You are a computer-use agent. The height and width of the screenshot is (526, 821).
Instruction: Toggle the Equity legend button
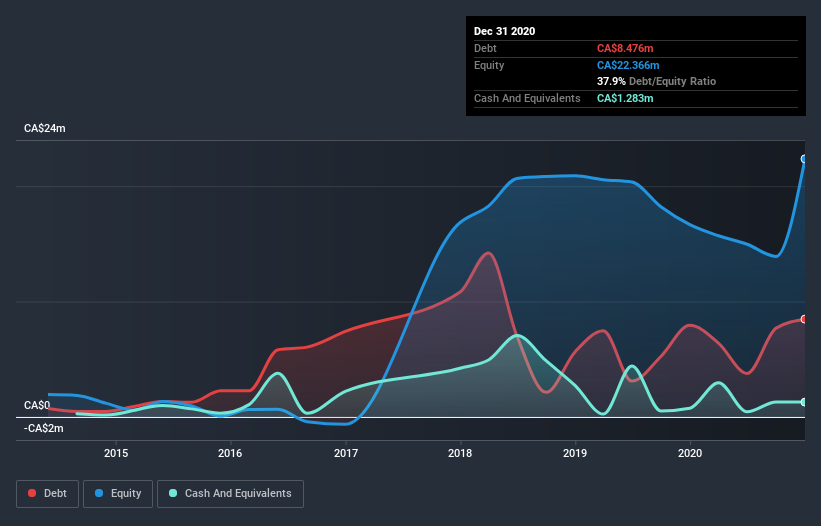(x=118, y=494)
